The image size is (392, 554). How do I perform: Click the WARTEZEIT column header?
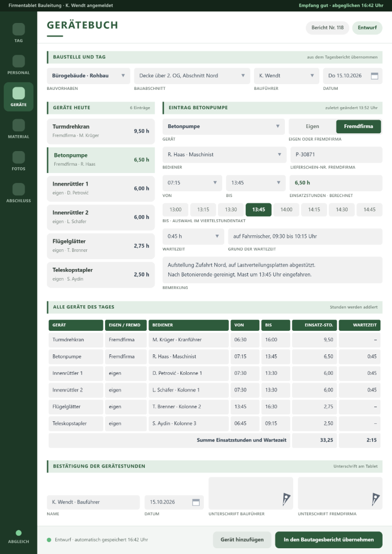point(360,325)
